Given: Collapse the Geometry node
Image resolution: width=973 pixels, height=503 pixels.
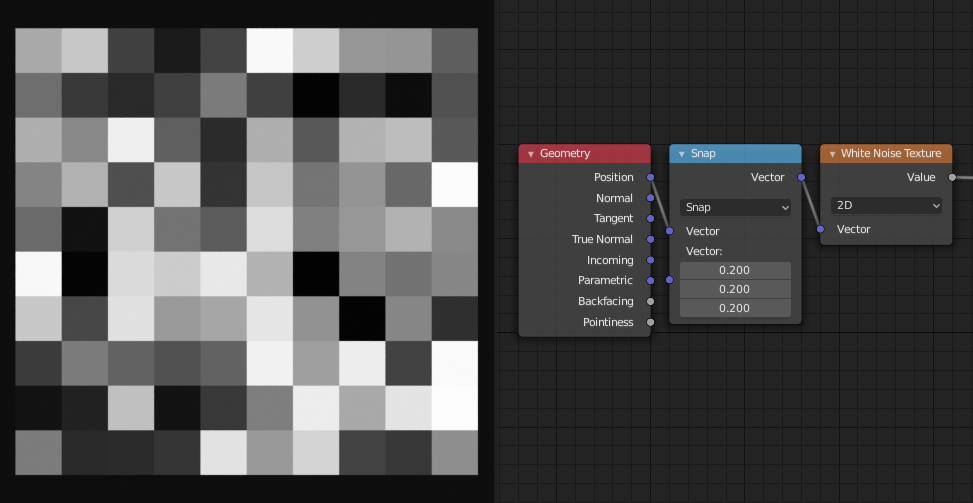Looking at the screenshot, I should [x=530, y=154].
